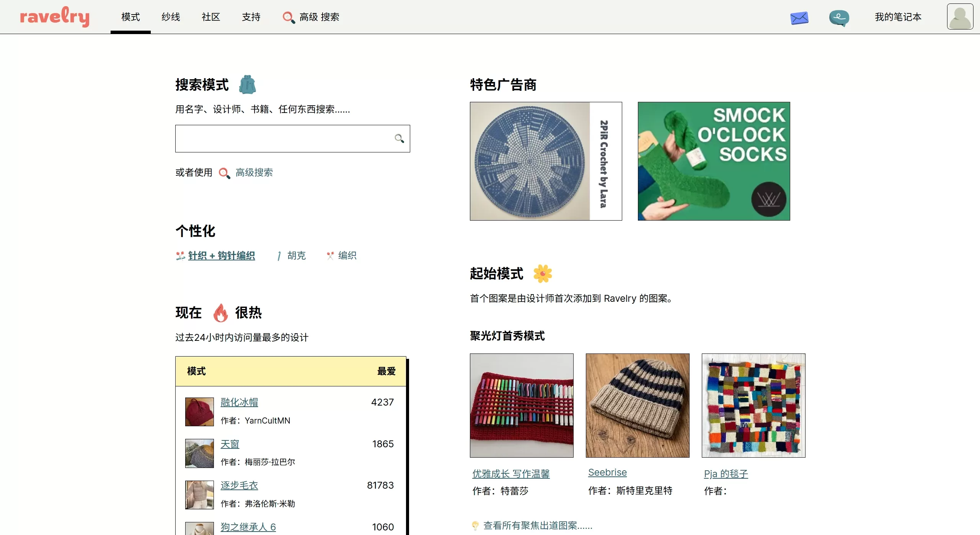Open the Seebrise striped hat thumbnail
980x535 pixels.
click(637, 405)
